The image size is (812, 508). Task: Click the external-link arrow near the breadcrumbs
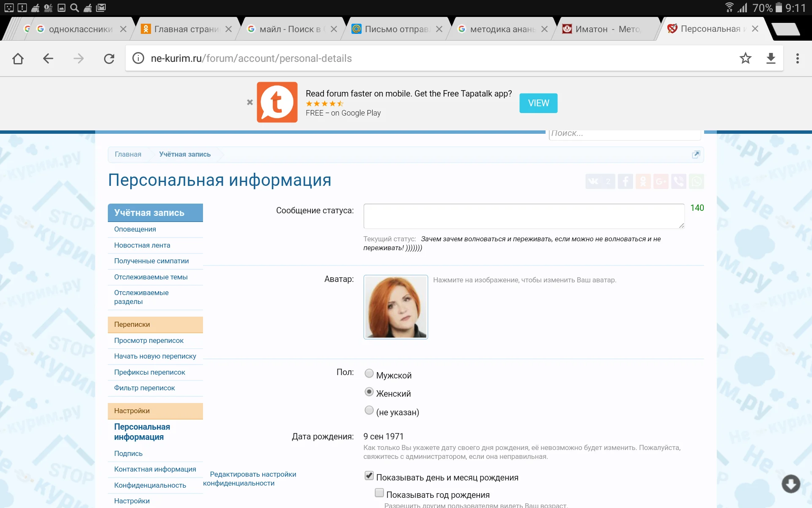[x=696, y=154]
